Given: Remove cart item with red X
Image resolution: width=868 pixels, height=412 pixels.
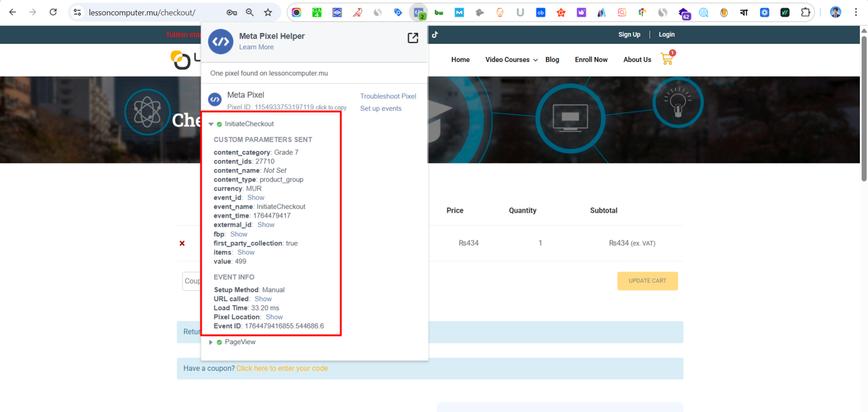Looking at the screenshot, I should tap(182, 243).
